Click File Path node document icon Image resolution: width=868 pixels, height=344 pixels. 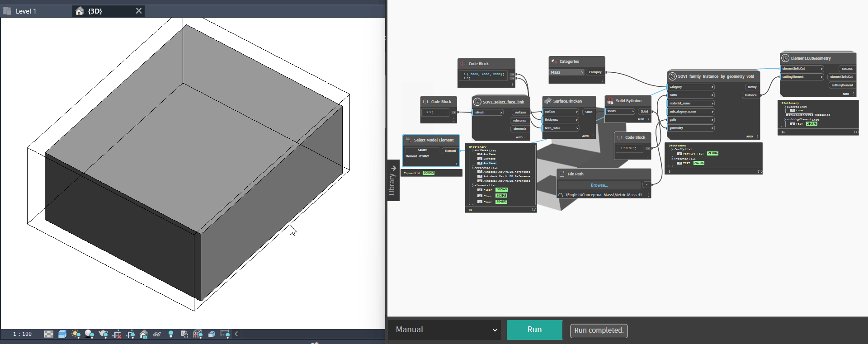(x=562, y=174)
